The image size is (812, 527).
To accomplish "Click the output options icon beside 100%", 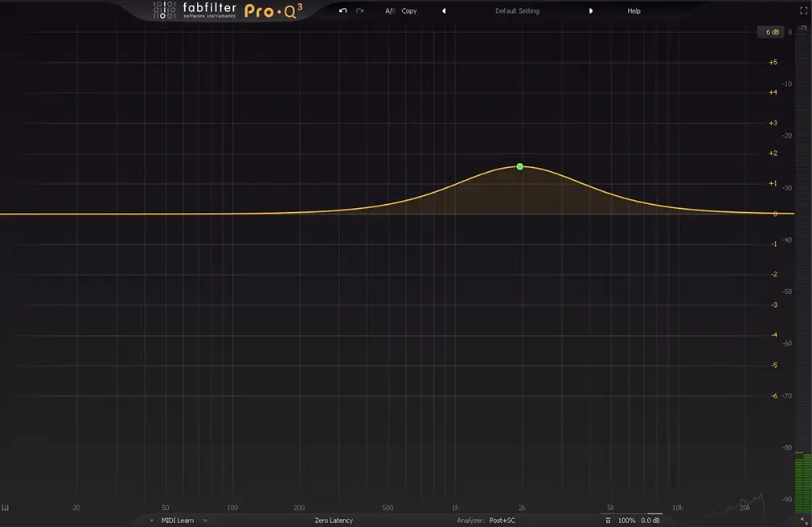I will [608, 521].
